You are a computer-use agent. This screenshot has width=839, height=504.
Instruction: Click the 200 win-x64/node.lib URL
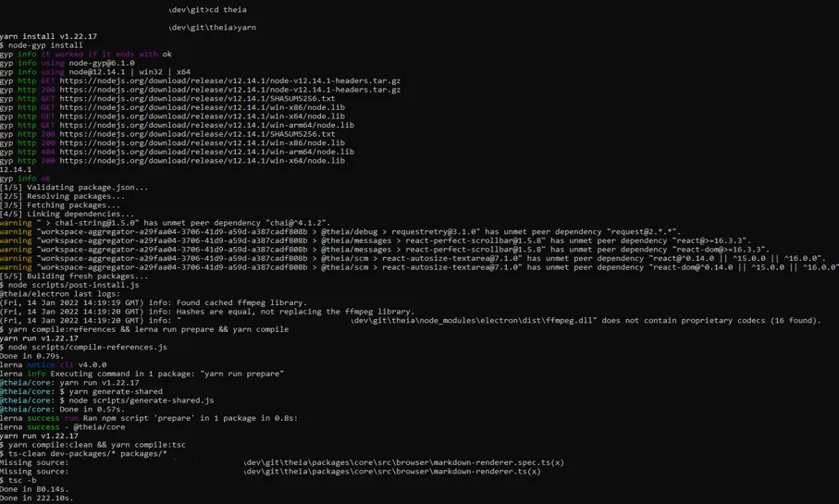click(x=202, y=161)
